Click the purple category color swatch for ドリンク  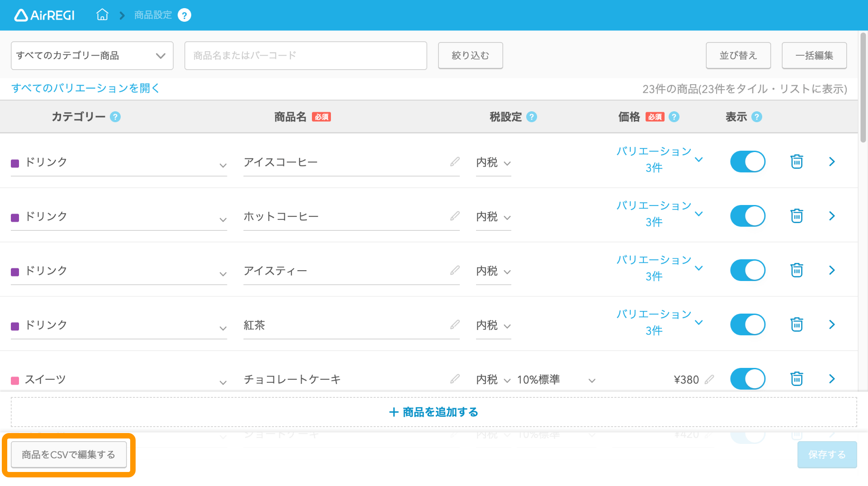coord(15,162)
